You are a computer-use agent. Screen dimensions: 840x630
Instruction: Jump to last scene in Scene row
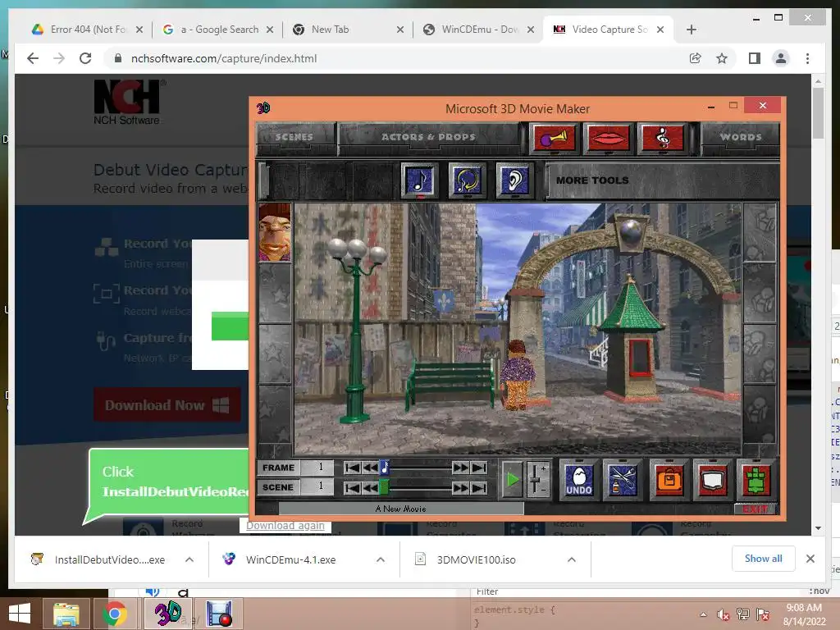pyautogui.click(x=479, y=487)
